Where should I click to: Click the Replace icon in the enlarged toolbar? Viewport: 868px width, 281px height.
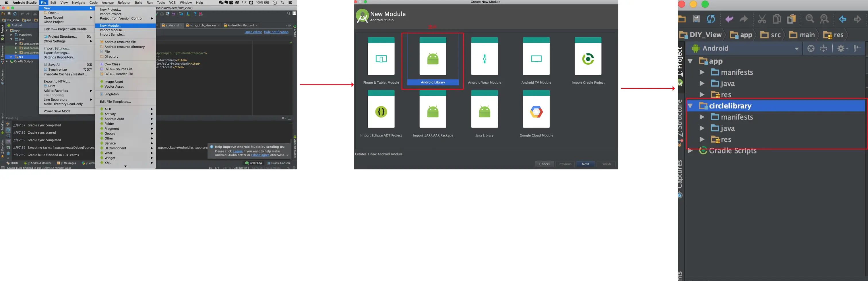click(824, 19)
